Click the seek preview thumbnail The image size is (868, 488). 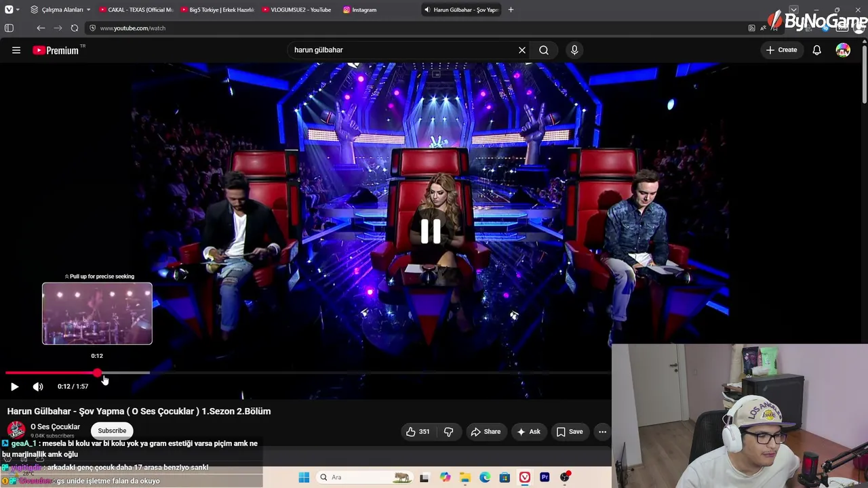pos(97,314)
